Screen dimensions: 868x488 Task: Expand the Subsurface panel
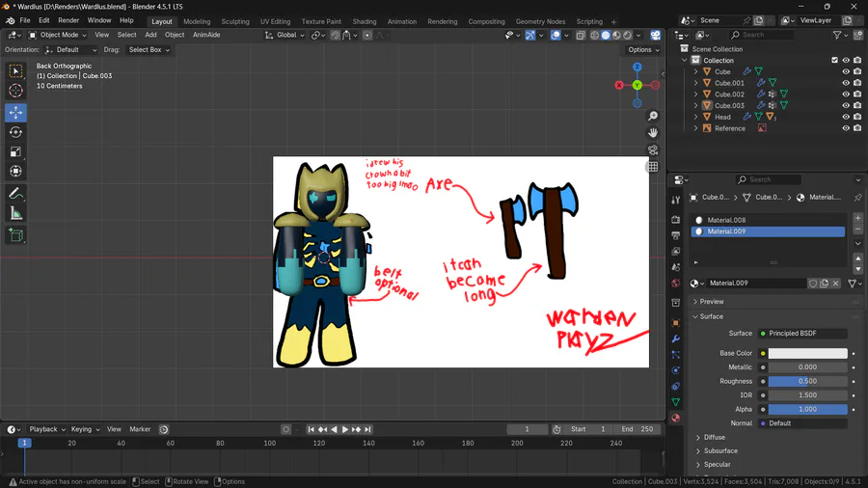coord(720,451)
